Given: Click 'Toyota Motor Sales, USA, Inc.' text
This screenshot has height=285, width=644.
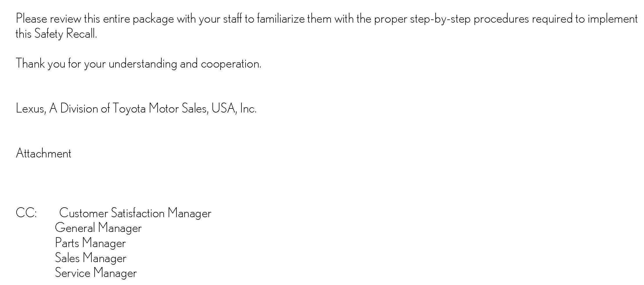Looking at the screenshot, I should (185, 108).
